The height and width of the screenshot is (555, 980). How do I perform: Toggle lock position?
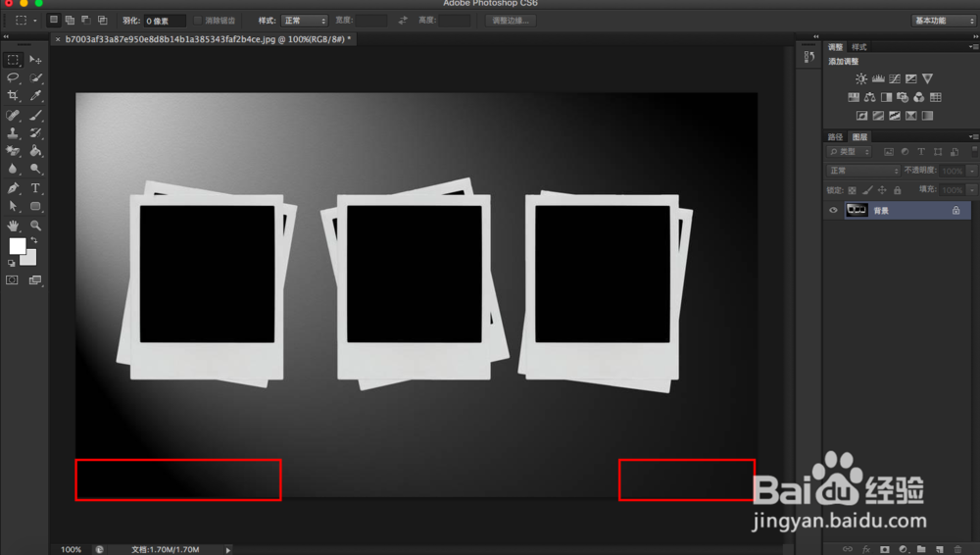[882, 190]
